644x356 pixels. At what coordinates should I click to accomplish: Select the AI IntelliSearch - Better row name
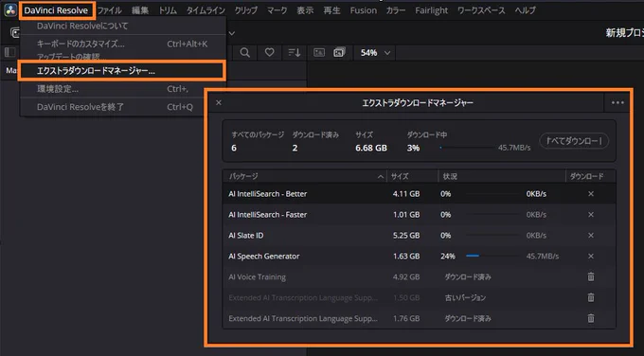(268, 194)
